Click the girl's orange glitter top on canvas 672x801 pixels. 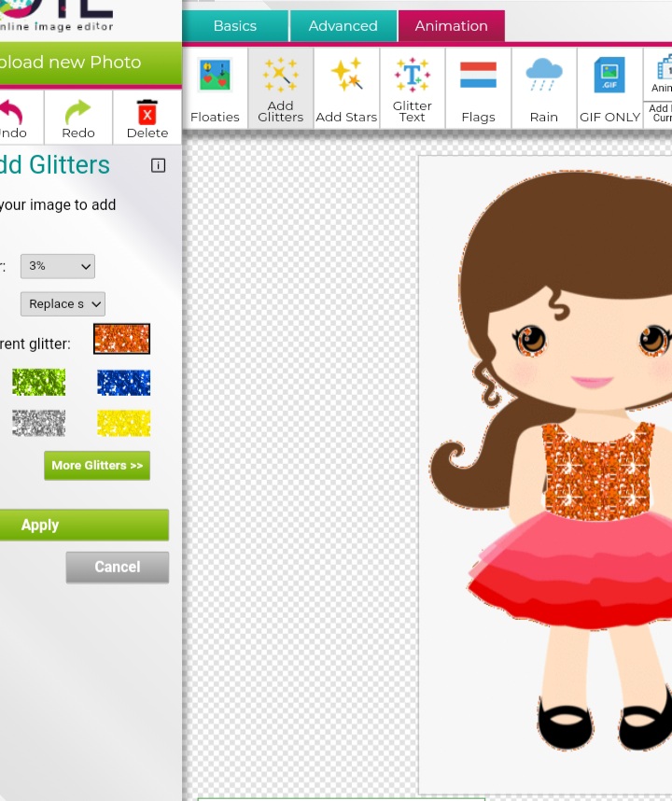point(597,471)
